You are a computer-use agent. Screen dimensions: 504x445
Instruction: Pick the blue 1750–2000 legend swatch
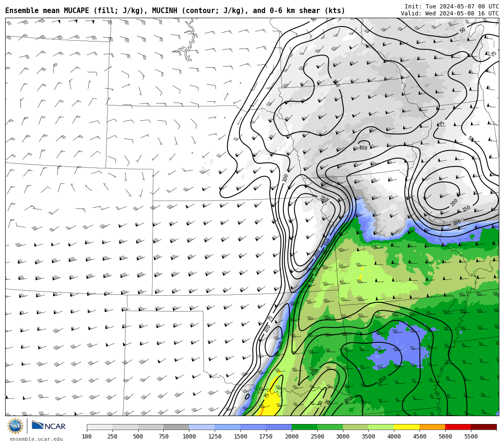point(279,427)
